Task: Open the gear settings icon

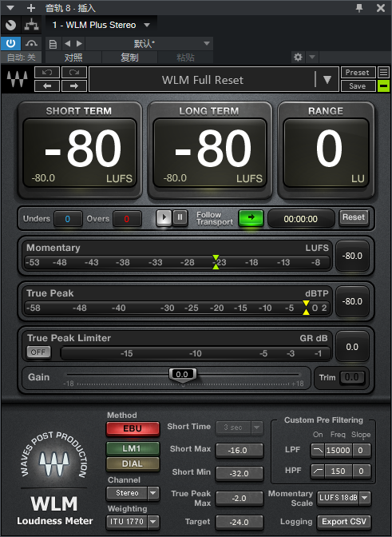Action: click(298, 57)
